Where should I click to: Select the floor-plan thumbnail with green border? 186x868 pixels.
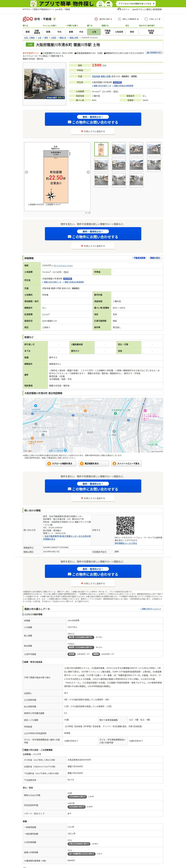pyautogui.click(x=101, y=149)
